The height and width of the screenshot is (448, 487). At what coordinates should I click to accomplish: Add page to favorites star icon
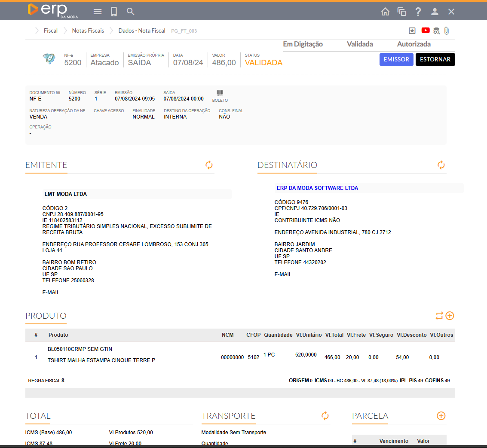[412, 30]
